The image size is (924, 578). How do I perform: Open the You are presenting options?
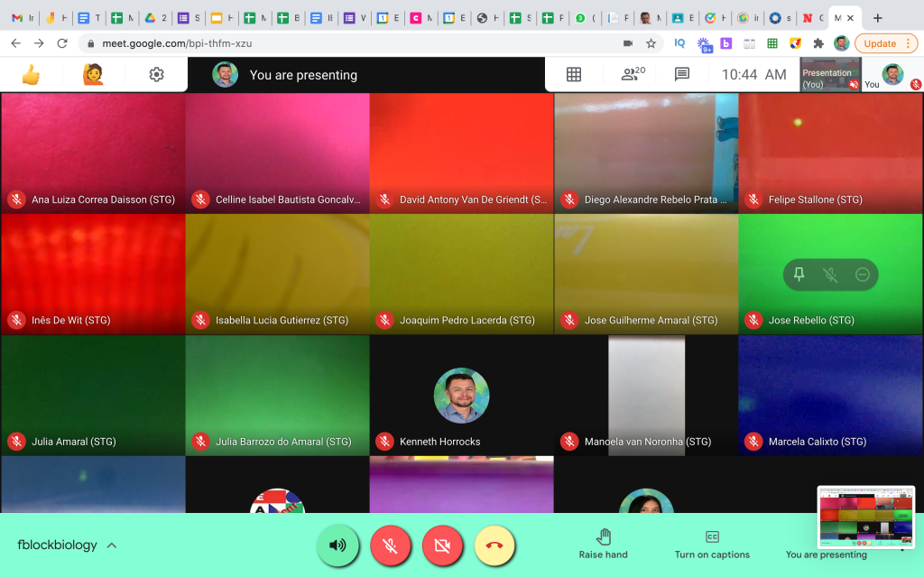pos(826,545)
